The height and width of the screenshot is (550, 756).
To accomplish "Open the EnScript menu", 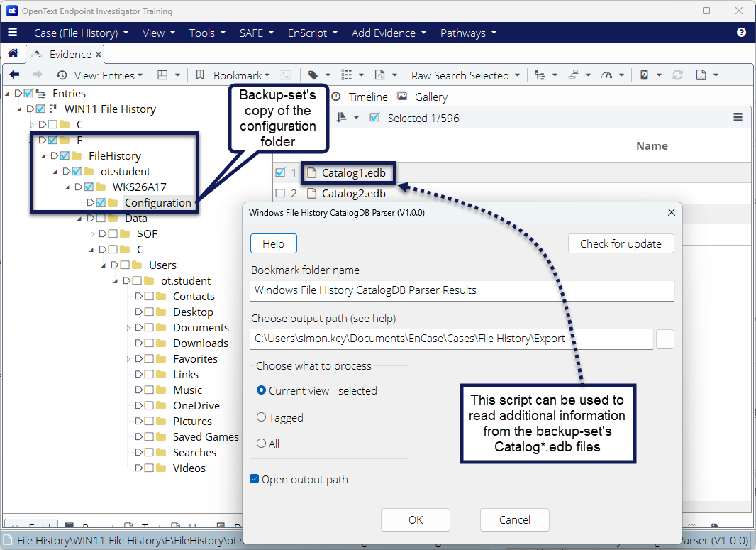I will [313, 33].
